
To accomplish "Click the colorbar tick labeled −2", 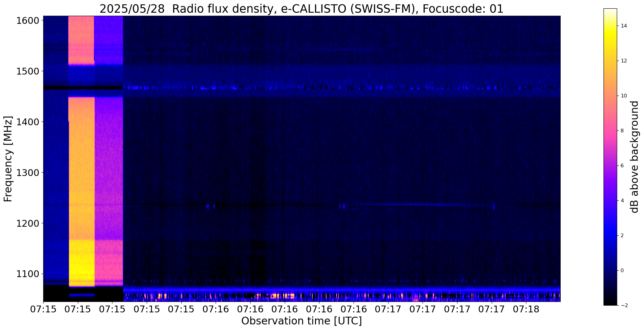I will [624, 306].
